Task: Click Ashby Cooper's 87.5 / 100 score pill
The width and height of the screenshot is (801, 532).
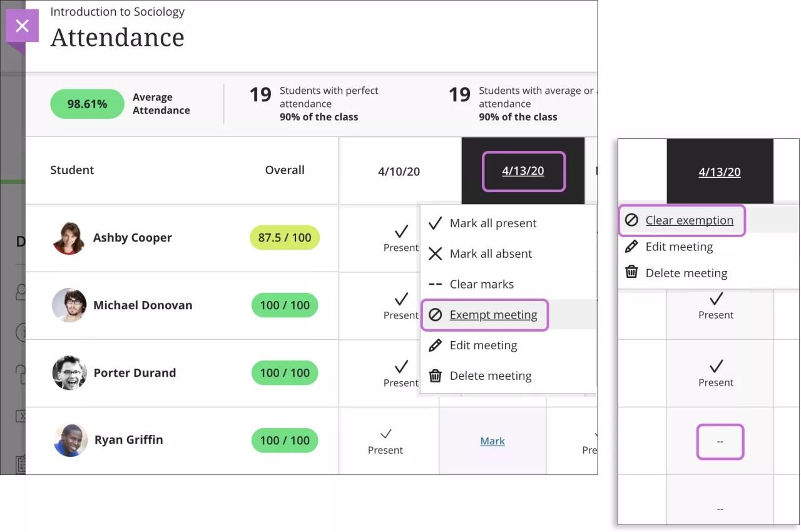Action: [285, 238]
